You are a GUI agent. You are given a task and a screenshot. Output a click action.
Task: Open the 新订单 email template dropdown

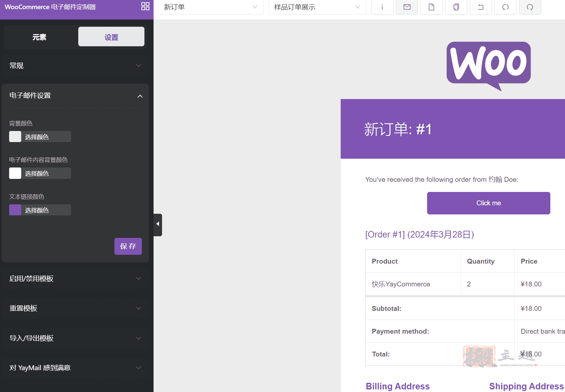[211, 7]
